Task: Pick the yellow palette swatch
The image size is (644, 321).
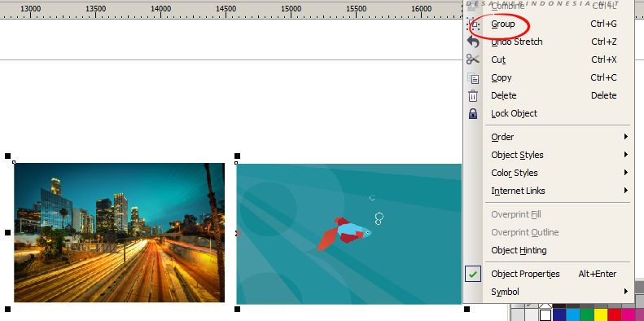Action: point(601,315)
